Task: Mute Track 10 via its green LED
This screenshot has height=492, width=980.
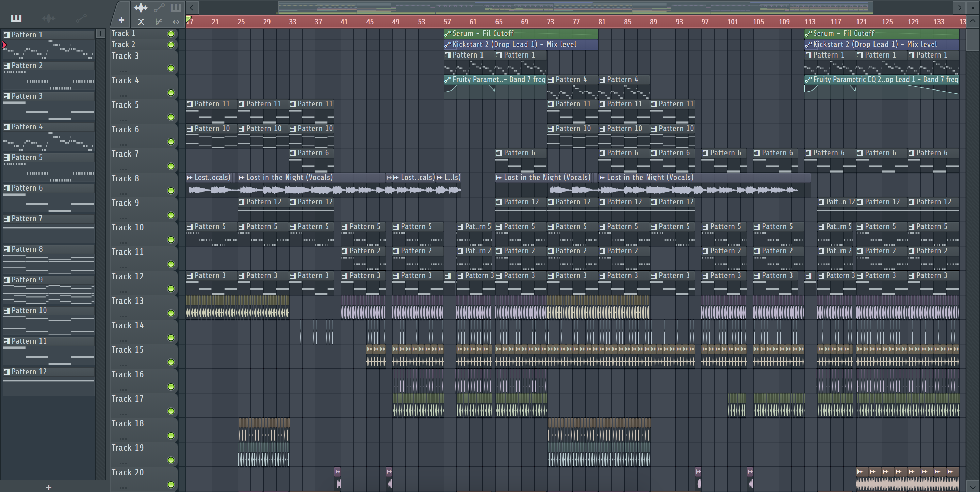Action: tap(171, 240)
